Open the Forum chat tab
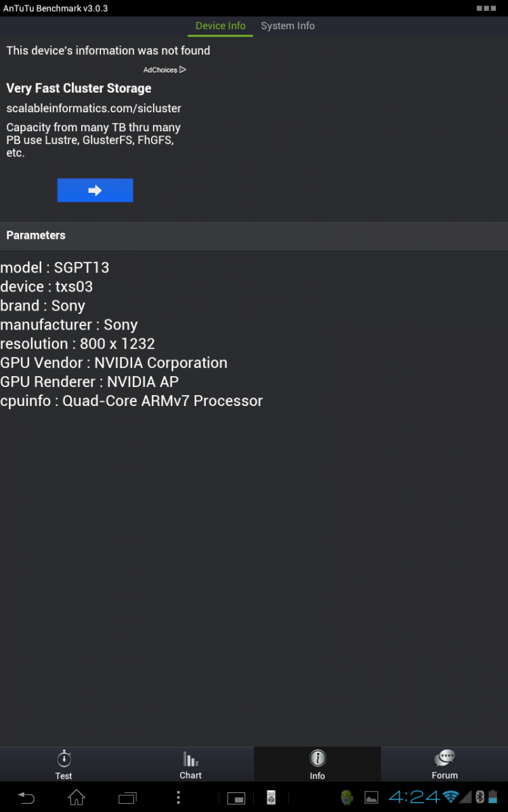Screen dimensions: 508x812 pos(444,764)
